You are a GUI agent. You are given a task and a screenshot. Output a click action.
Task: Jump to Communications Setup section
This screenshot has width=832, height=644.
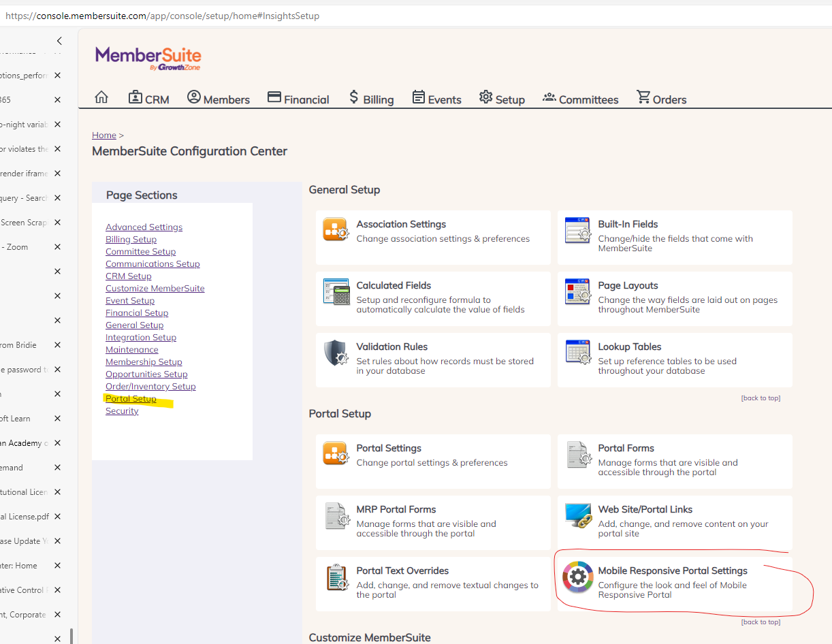coord(153,263)
